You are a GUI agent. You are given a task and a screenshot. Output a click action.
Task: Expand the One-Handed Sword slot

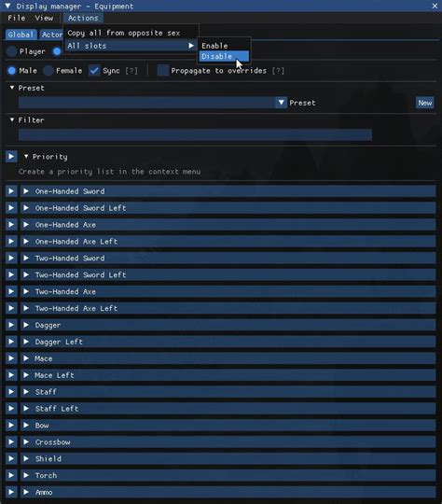(x=228, y=191)
